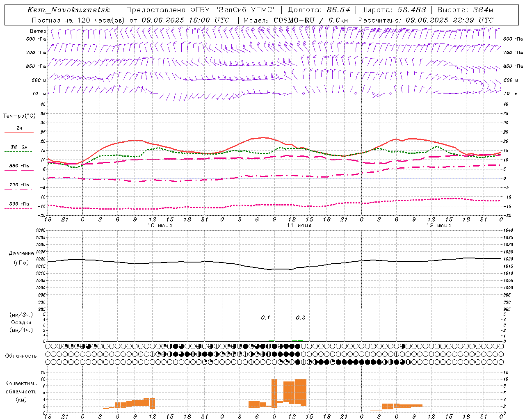Screen dimensions: 525x420
Task: Click the precipitation amount 0.2
Action: [x=300, y=318]
